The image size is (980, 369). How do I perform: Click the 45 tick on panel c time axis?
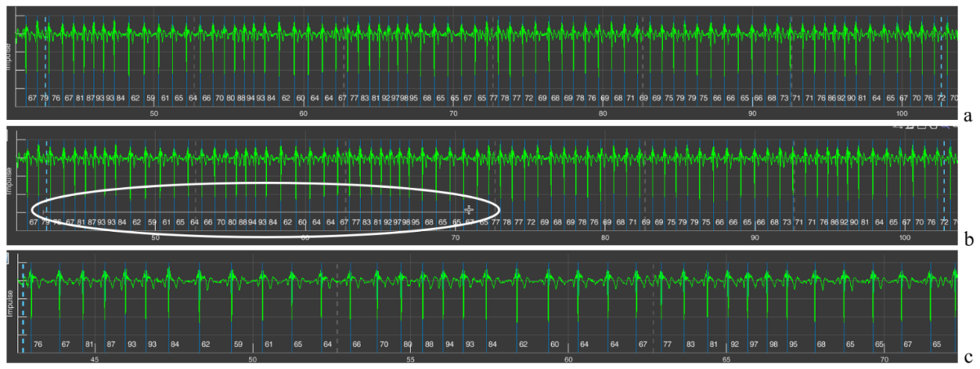[94, 359]
